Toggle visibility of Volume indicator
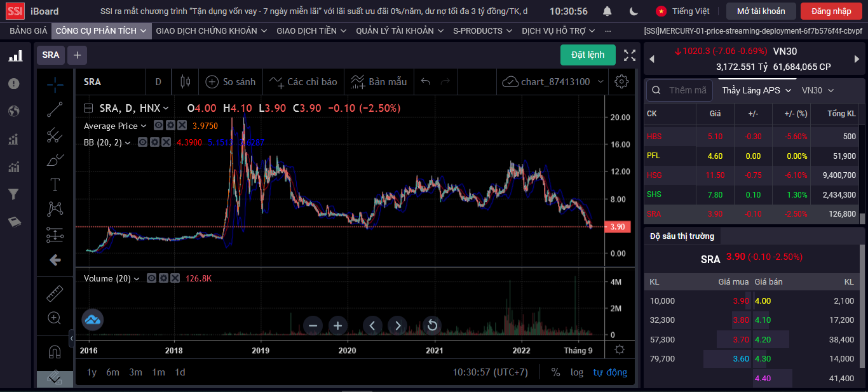868x392 pixels. point(152,278)
